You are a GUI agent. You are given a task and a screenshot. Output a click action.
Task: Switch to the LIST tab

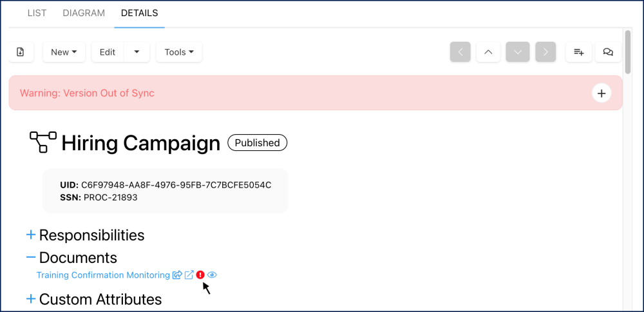[x=37, y=13]
